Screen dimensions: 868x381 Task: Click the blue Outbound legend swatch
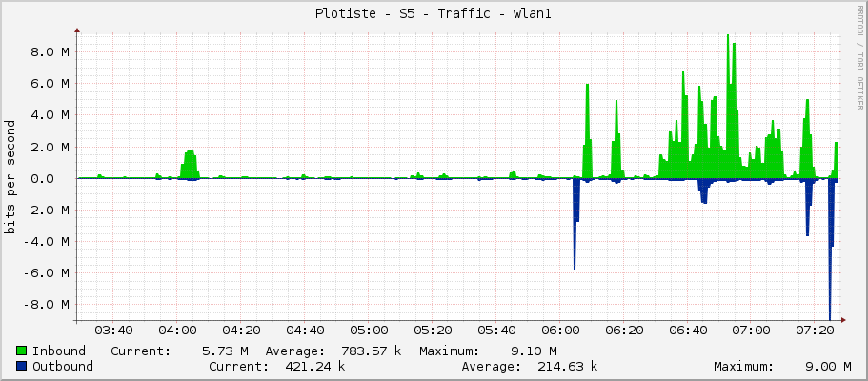click(22, 366)
